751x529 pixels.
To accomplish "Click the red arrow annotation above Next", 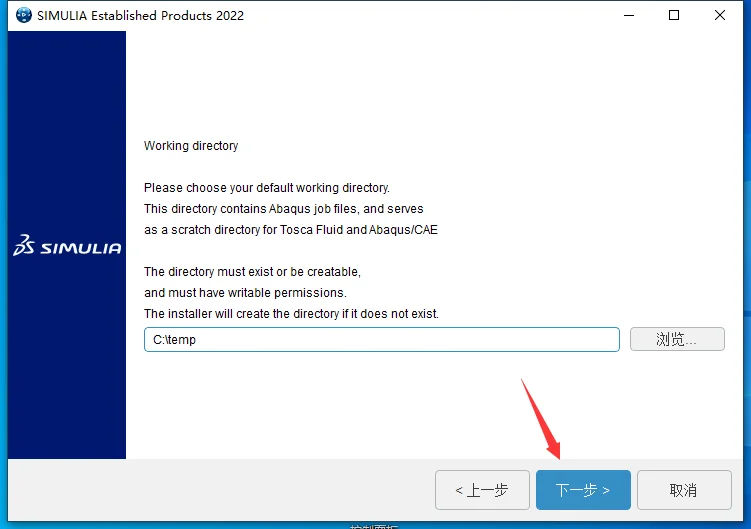I will pos(541,419).
